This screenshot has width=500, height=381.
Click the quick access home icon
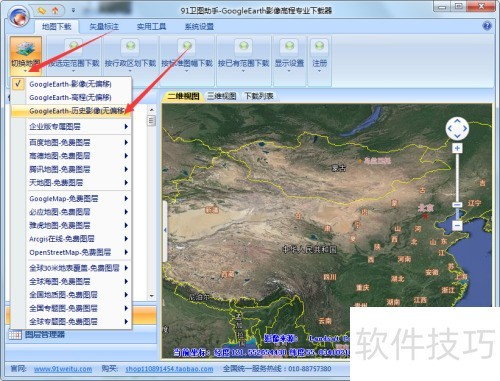tap(55, 11)
